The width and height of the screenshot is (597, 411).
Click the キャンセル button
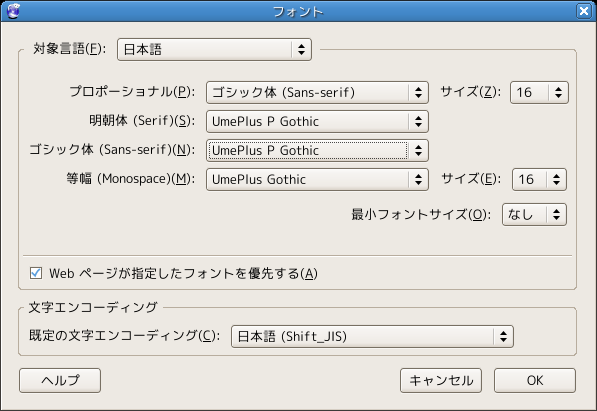tap(441, 380)
